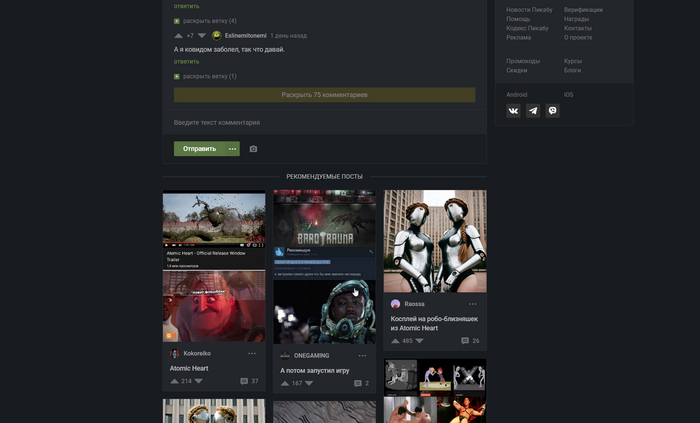Click the '1 день назад' timestamp

click(x=288, y=36)
